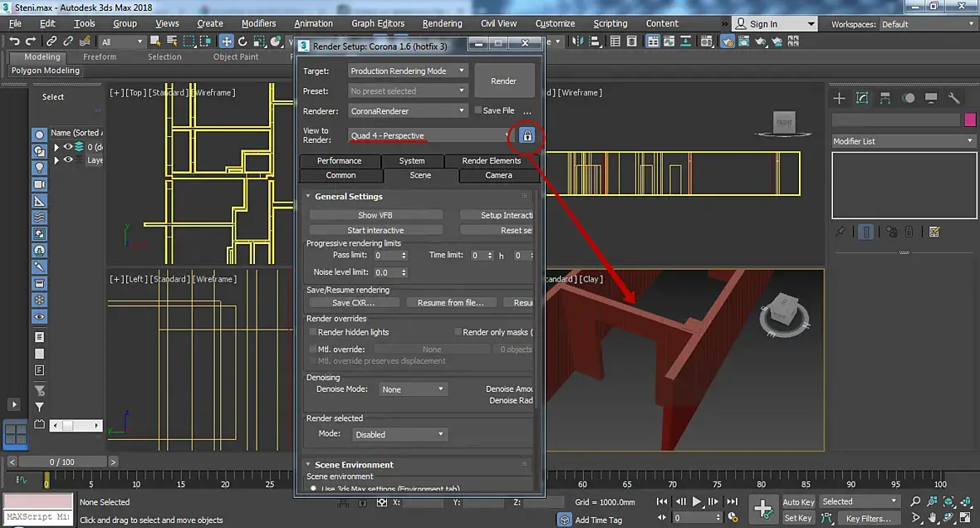Open the Hierarchy panel icon

point(885,98)
